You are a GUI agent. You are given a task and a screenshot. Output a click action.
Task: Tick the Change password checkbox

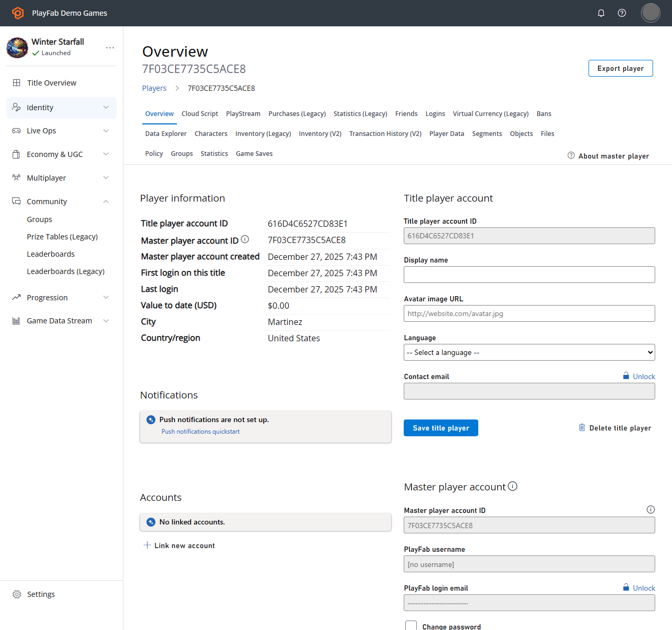point(411,626)
